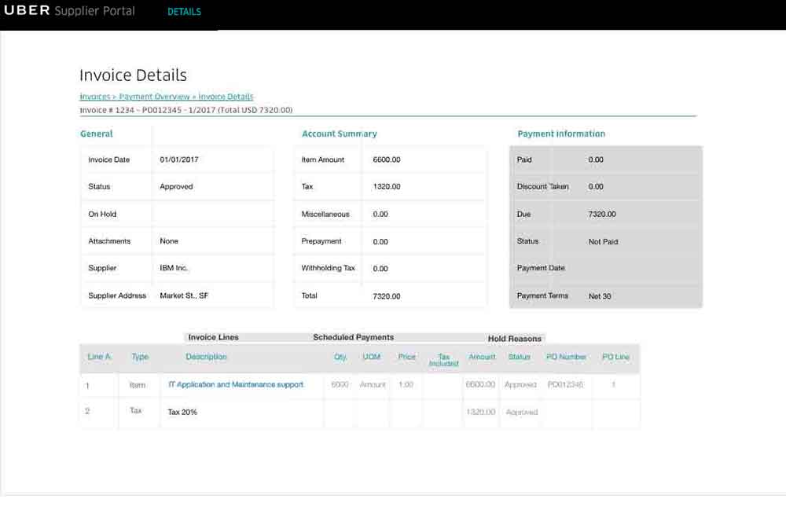Click Approved status in tax line row
This screenshot has width=786, height=532.
coord(521,412)
